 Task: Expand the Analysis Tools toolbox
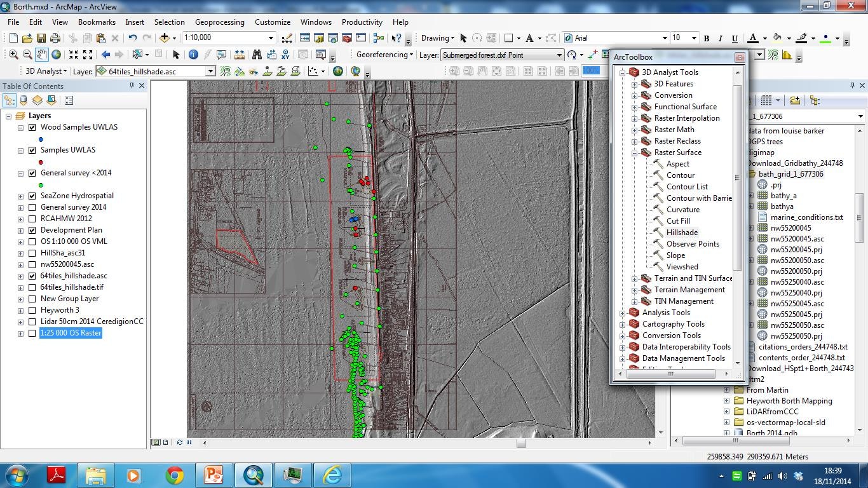[x=623, y=313]
